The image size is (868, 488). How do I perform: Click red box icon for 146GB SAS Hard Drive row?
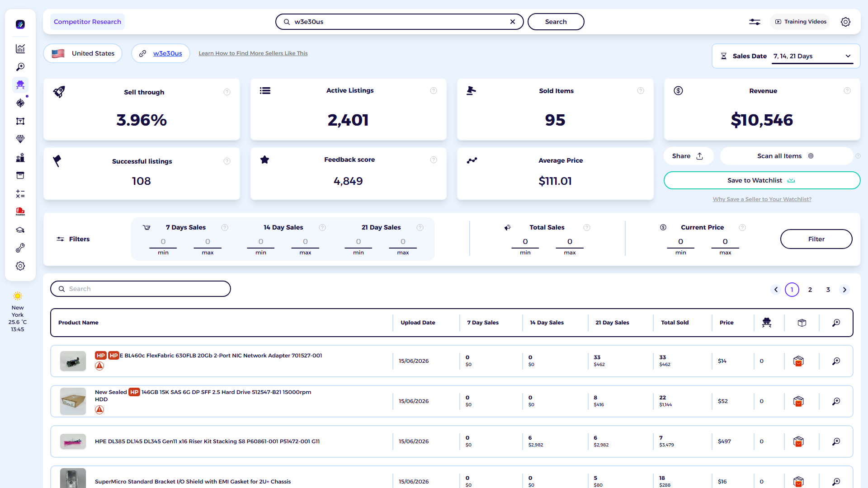[x=798, y=401]
